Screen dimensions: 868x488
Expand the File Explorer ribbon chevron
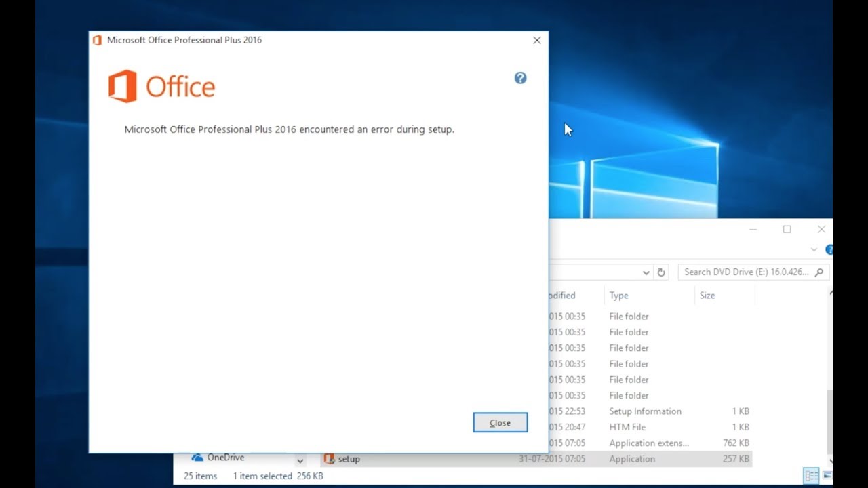[814, 250]
